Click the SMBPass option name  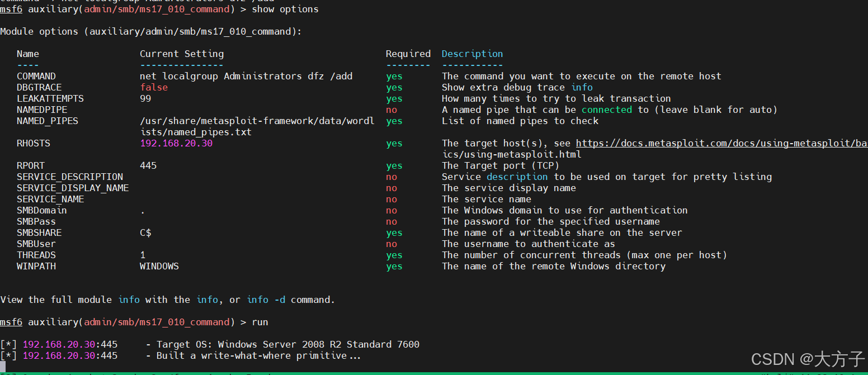pos(36,221)
